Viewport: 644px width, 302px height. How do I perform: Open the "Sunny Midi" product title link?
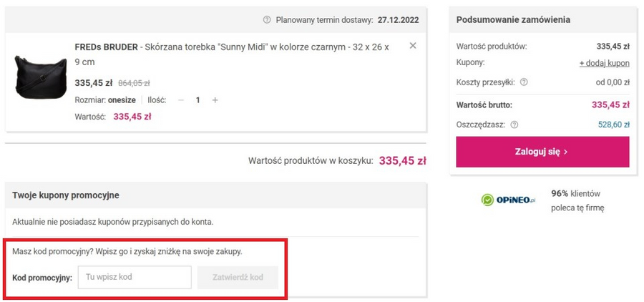pyautogui.click(x=232, y=54)
